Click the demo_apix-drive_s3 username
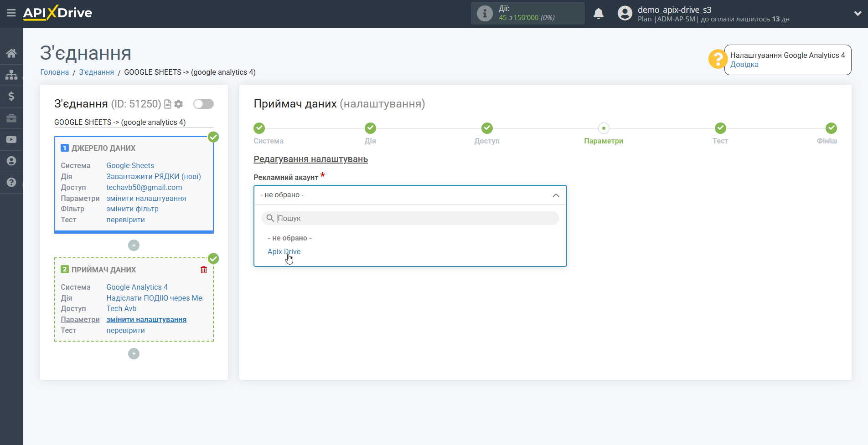 coord(674,10)
